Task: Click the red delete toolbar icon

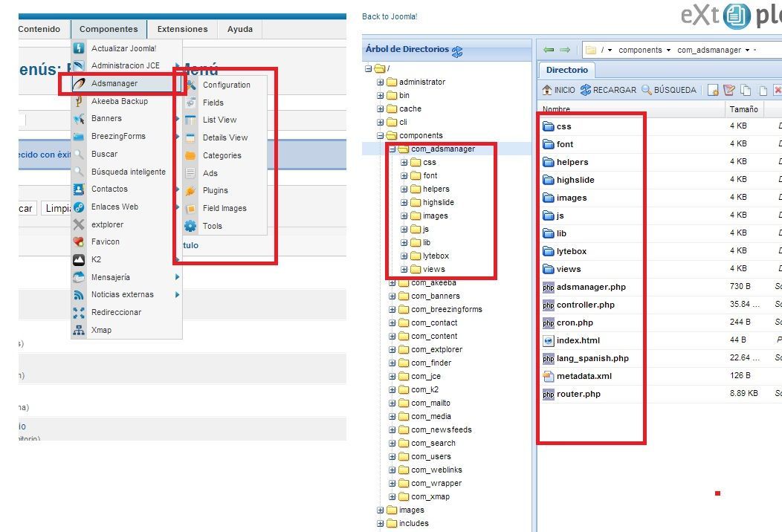Action: [778, 90]
